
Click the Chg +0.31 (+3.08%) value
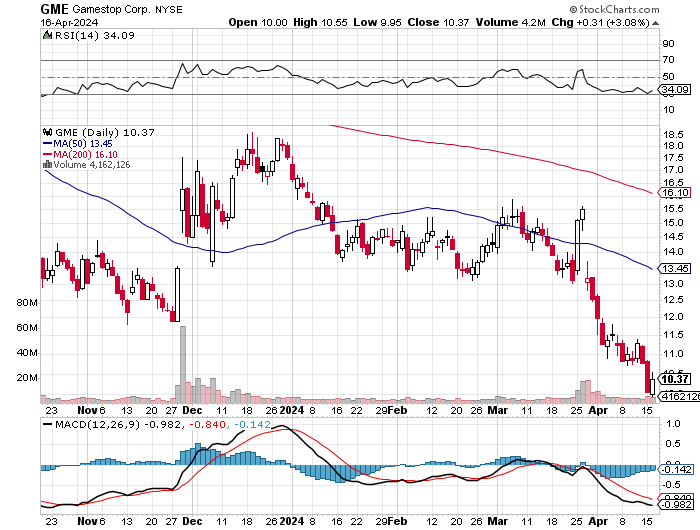coord(600,22)
